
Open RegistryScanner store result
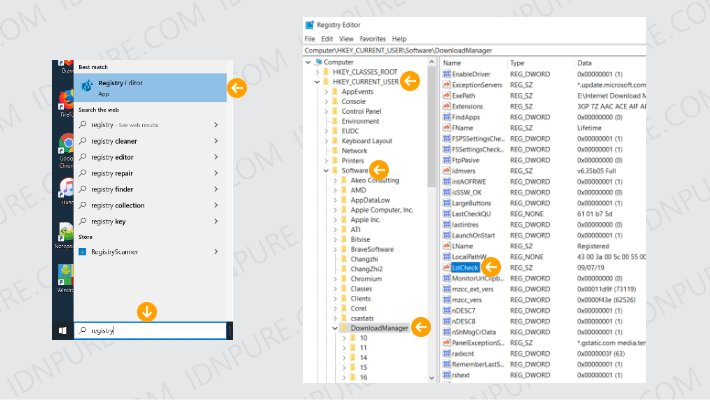[x=150, y=252]
